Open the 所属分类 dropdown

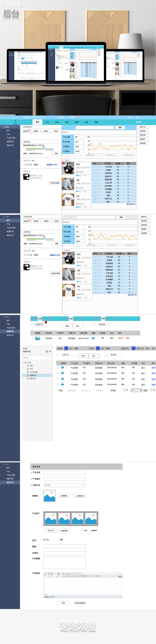tap(65, 485)
